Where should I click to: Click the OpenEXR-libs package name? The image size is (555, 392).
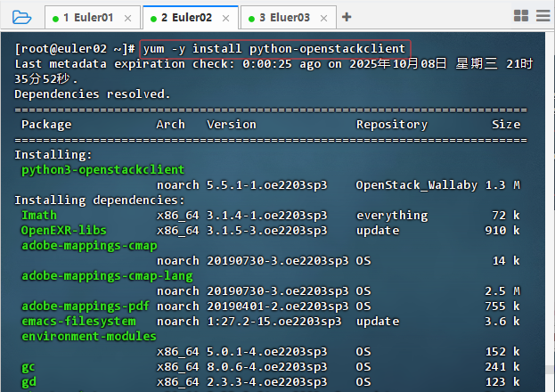[64, 230]
